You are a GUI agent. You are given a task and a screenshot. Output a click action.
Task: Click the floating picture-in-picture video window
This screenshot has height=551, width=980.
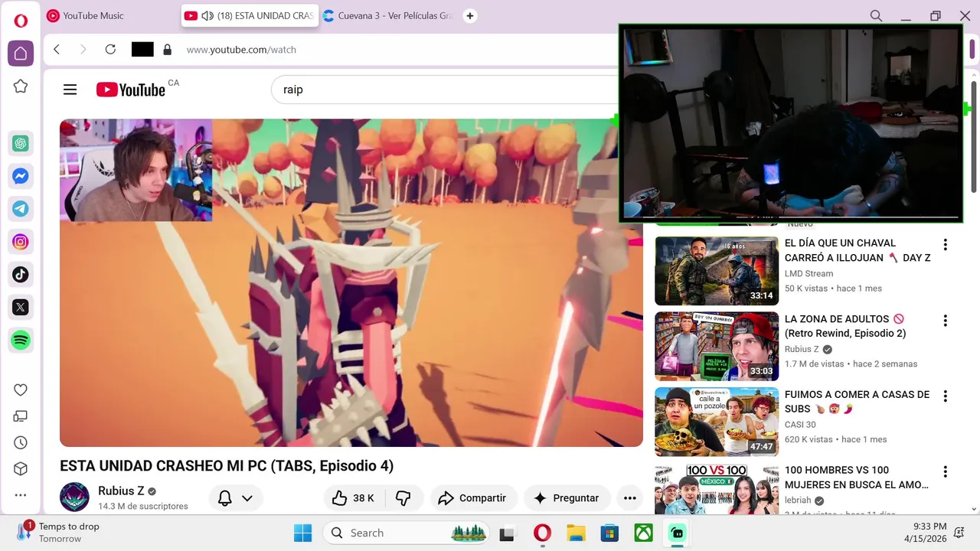click(790, 123)
